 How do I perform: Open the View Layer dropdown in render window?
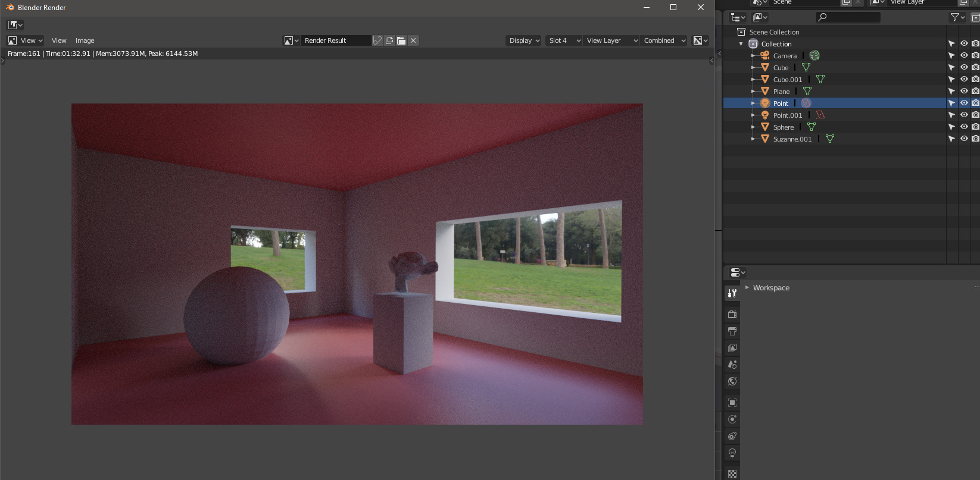611,40
